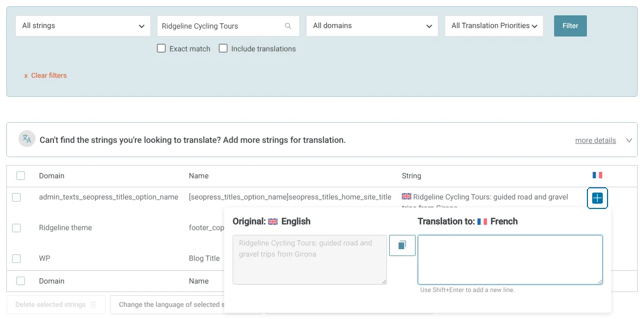The height and width of the screenshot is (319, 644).
Task: Toggle the Exact match checkbox
Action: click(x=162, y=49)
